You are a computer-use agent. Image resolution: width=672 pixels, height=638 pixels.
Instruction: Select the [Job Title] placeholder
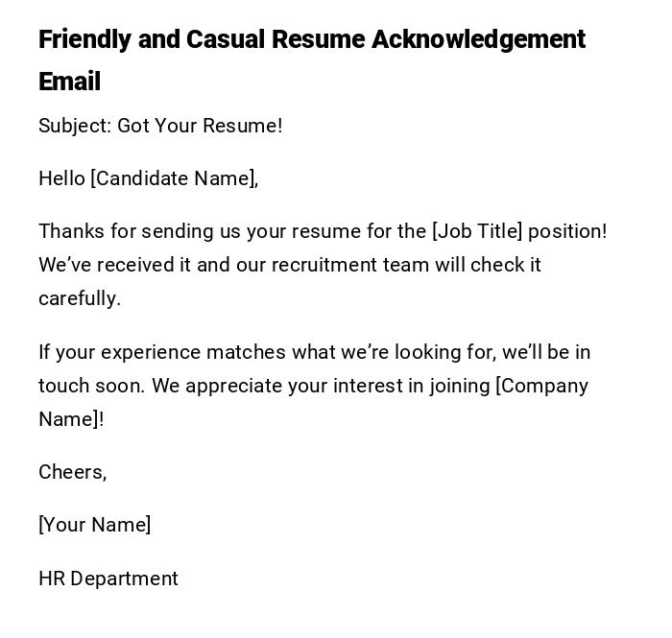click(477, 231)
